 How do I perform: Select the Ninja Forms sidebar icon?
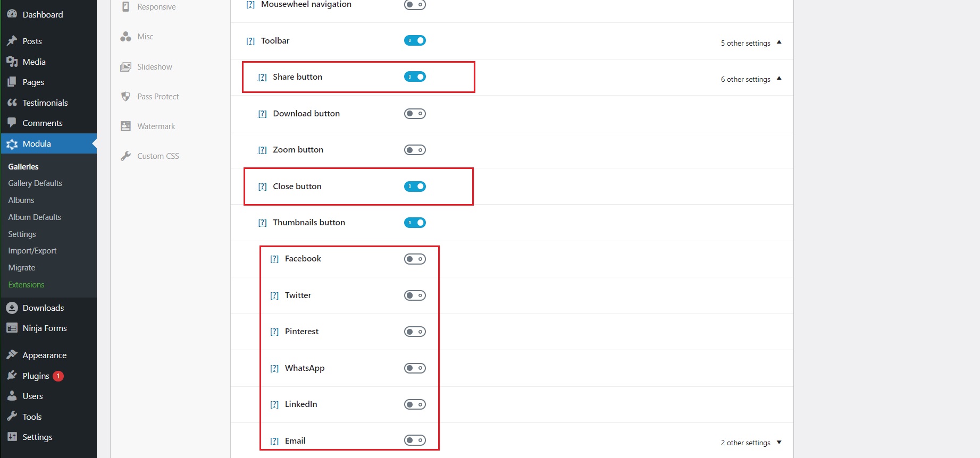pyautogui.click(x=12, y=328)
